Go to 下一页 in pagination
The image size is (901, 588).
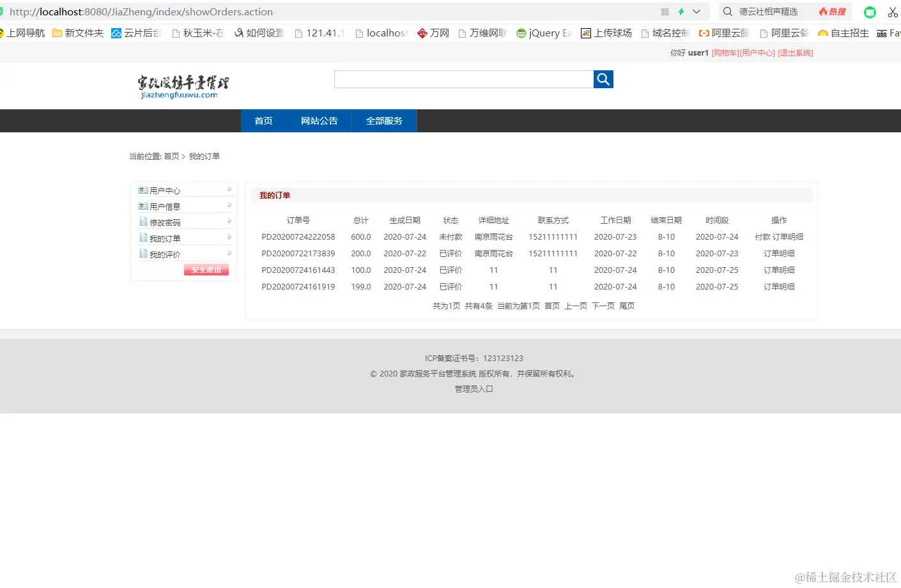coord(603,306)
